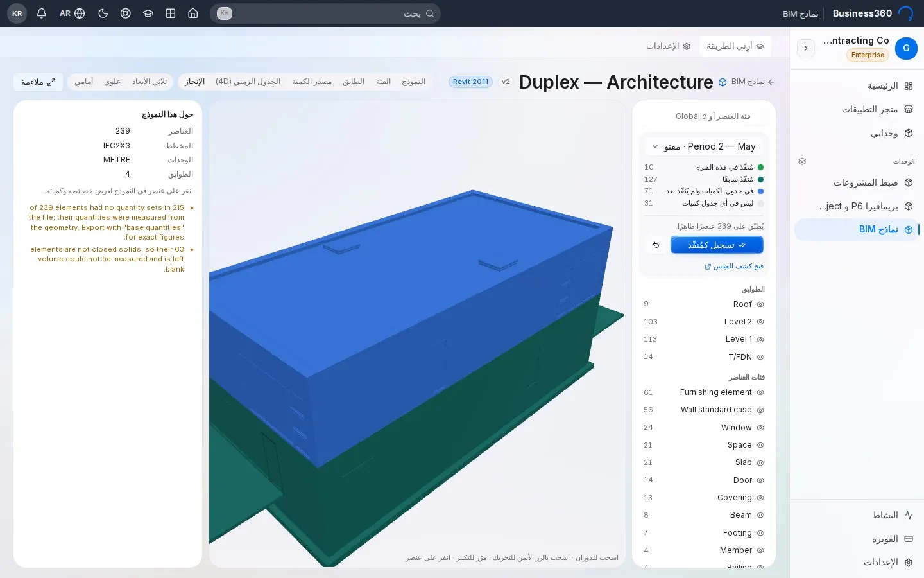Viewport: 924px width, 578px height.
Task: Open the Period 2 — May dropdown
Action: pos(704,146)
